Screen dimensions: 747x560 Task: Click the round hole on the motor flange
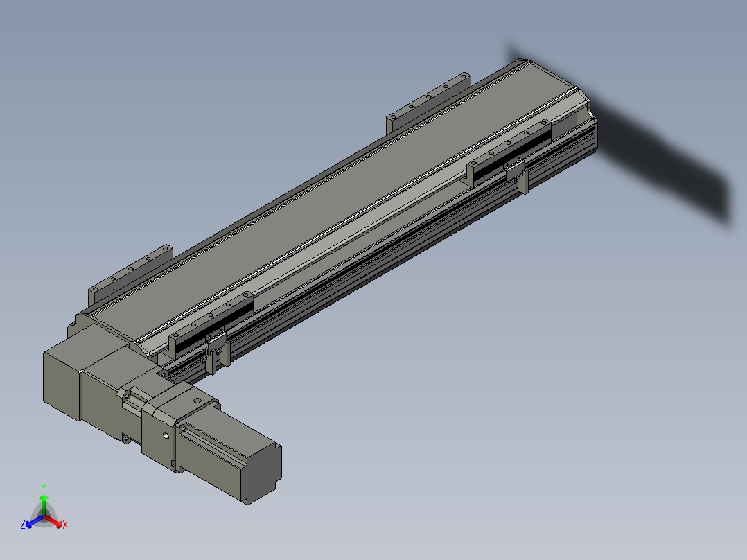pos(166,436)
